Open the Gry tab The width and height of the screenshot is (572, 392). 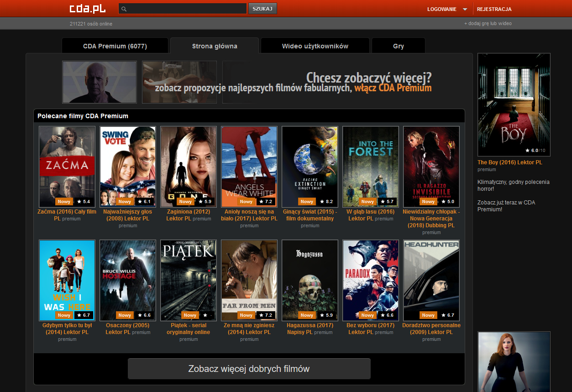[x=398, y=46]
